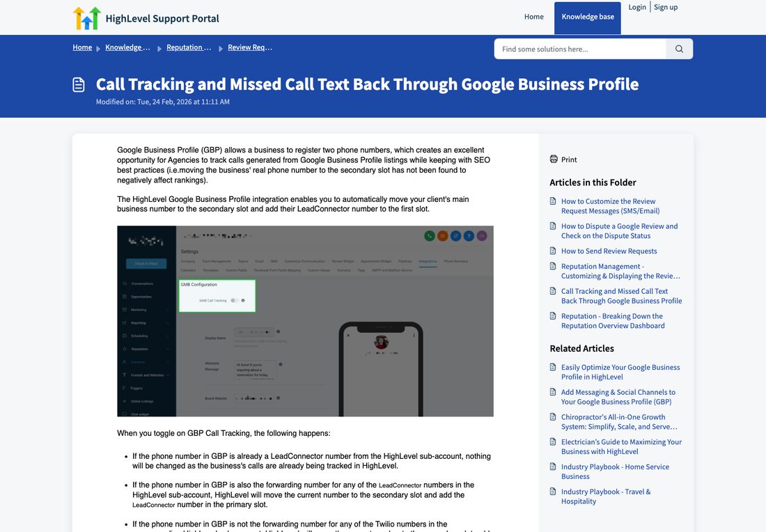Click the main article title heading
Screen dimensions: 766x532
(x=368, y=84)
